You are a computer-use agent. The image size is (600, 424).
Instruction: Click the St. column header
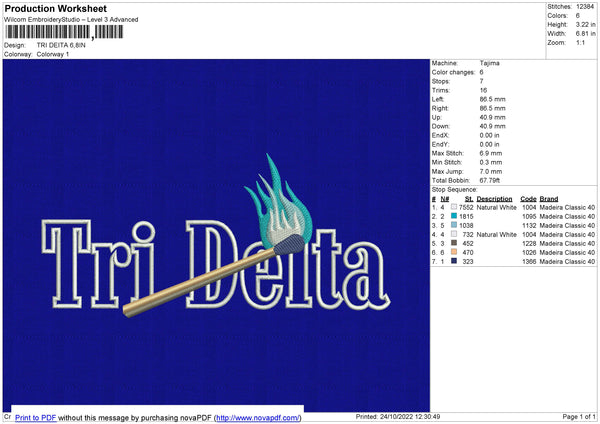(469, 199)
